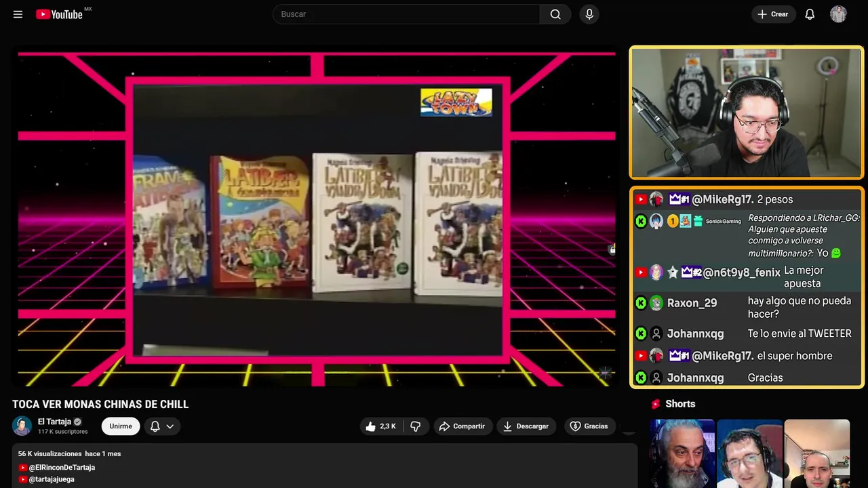Click chat message 'Gracias'

765,378
